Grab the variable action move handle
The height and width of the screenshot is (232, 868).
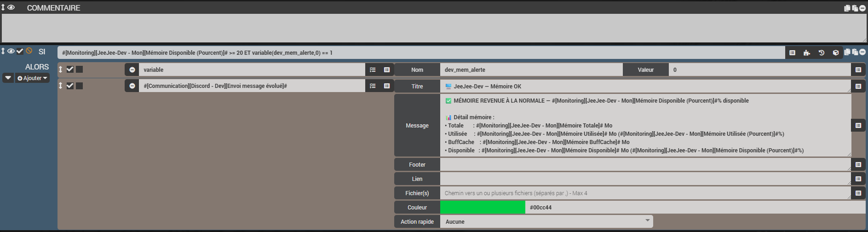tap(60, 70)
